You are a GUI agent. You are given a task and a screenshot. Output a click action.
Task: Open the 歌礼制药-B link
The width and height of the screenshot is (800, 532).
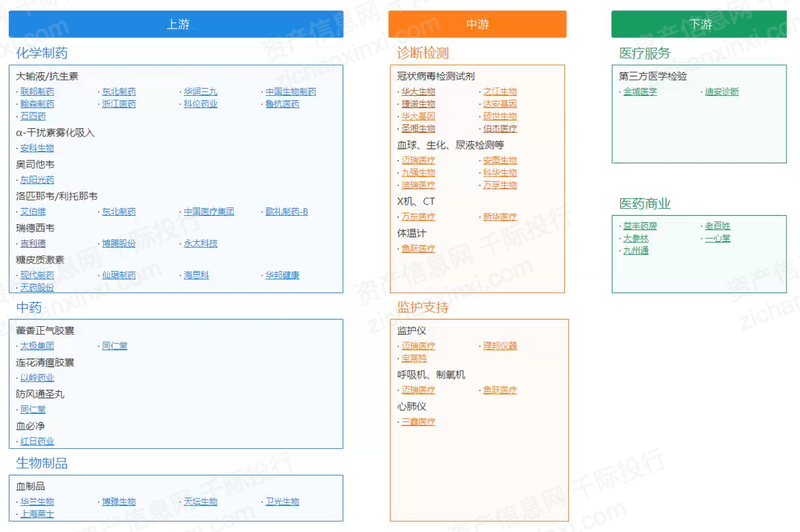point(287,211)
